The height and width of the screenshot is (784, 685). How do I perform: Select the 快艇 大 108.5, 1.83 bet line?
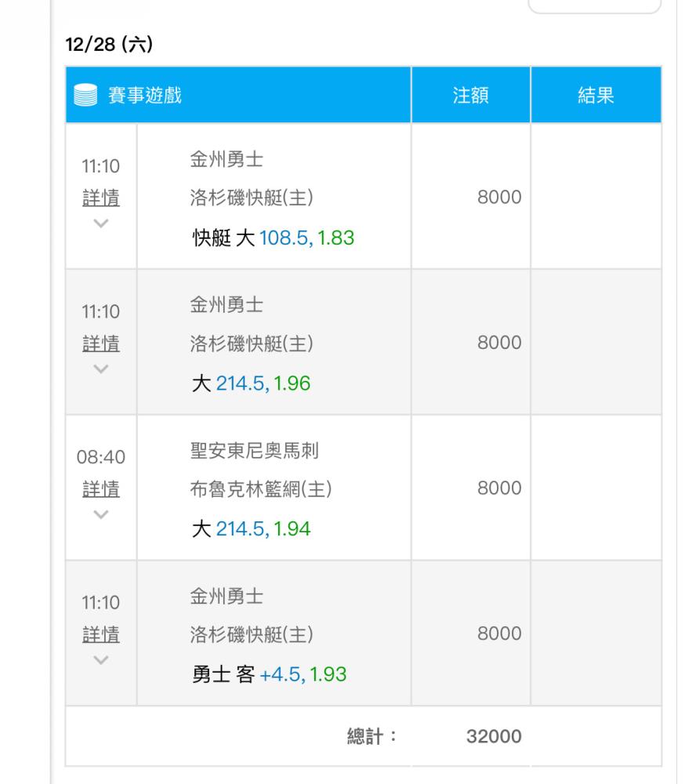273,238
